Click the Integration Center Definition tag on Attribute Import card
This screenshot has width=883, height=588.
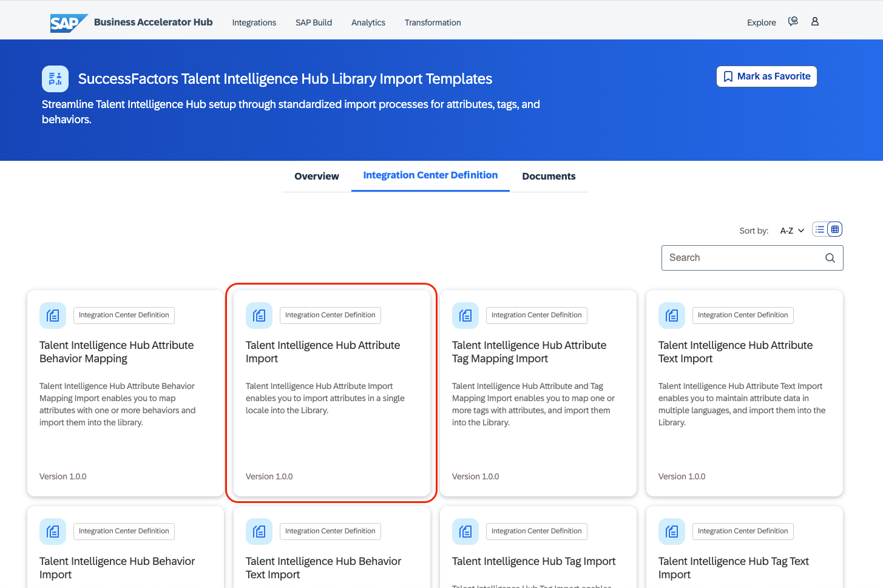(330, 316)
